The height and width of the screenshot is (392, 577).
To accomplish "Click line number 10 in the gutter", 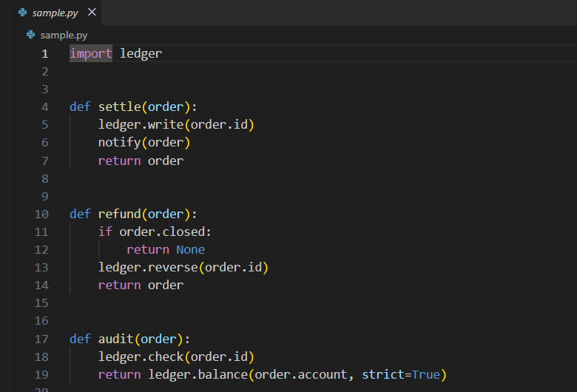I will point(41,214).
